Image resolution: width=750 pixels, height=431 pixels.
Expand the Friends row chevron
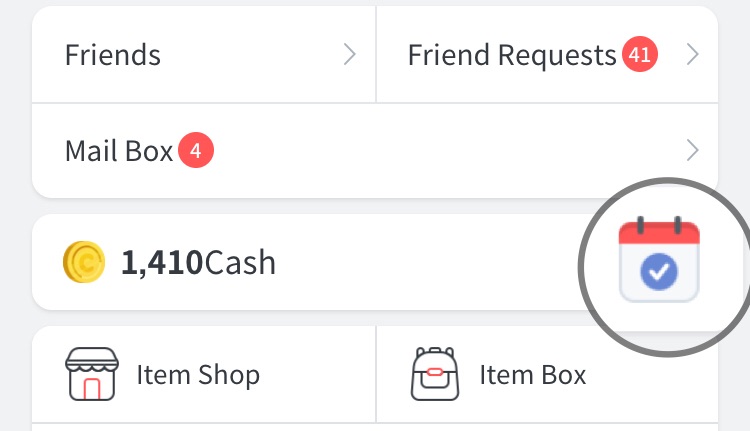pos(350,55)
